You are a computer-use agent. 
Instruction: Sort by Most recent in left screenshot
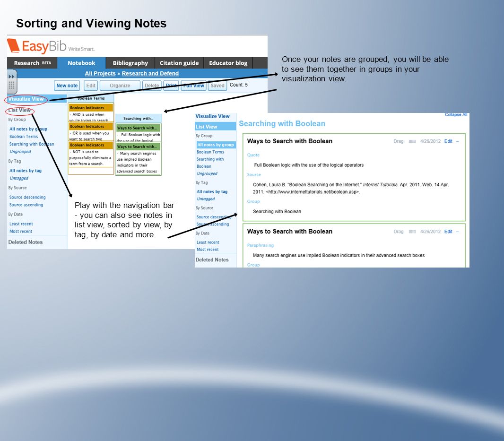tap(21, 232)
